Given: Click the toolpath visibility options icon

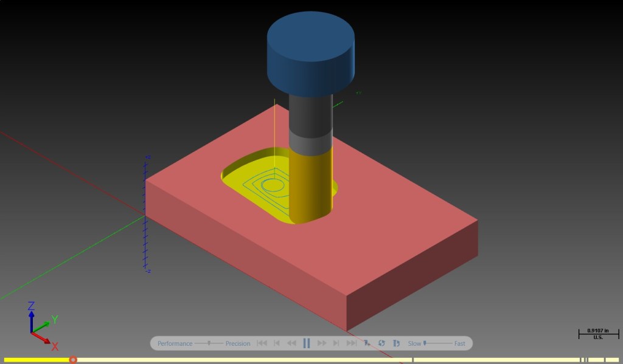Looking at the screenshot, I should pyautogui.click(x=367, y=343).
